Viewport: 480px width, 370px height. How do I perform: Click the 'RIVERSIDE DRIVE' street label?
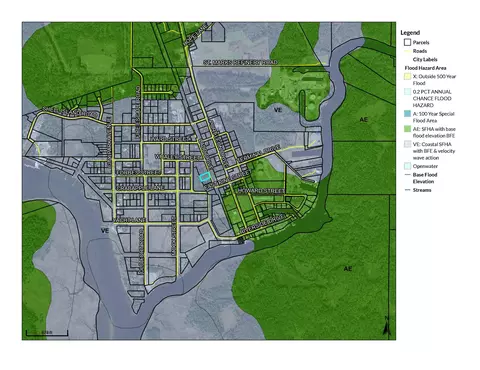[x=263, y=224]
